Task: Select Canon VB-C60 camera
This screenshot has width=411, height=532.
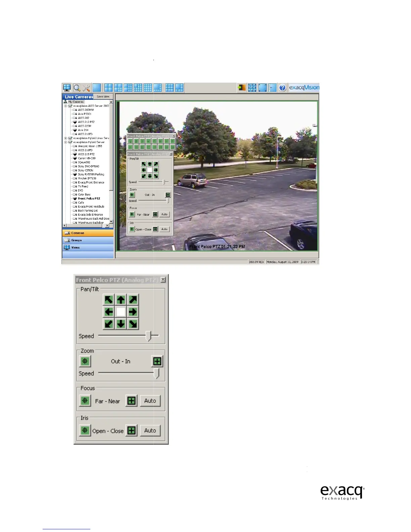Action: point(87,158)
